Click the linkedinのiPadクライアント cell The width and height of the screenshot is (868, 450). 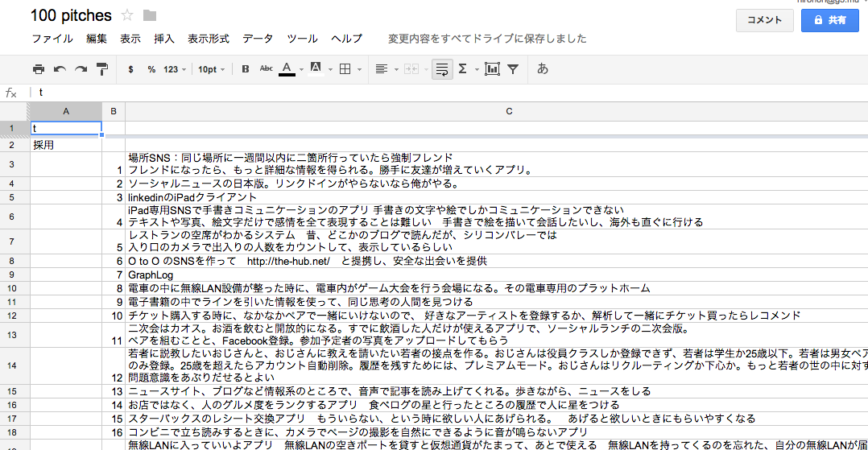497,197
